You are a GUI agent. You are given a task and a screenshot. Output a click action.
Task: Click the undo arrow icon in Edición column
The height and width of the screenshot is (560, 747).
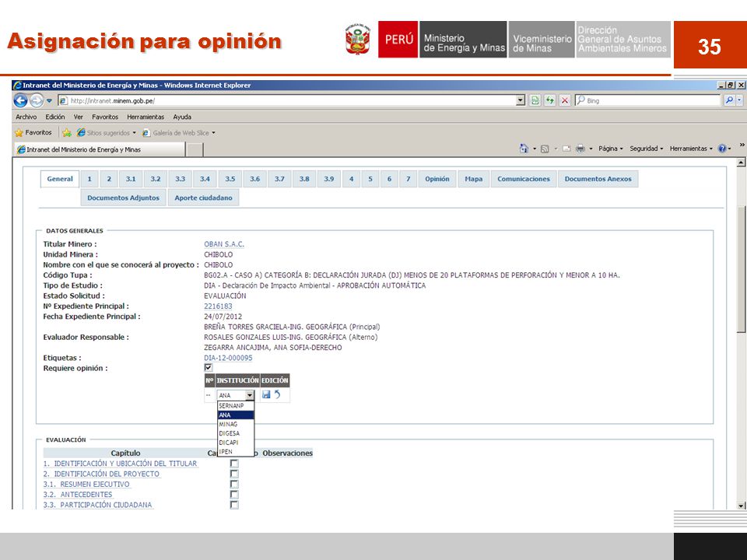pos(277,395)
